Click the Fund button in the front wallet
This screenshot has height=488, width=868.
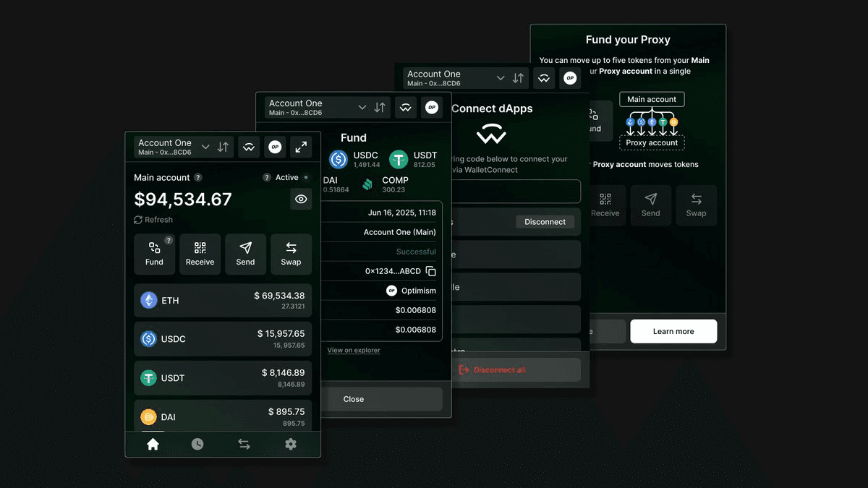(x=154, y=254)
